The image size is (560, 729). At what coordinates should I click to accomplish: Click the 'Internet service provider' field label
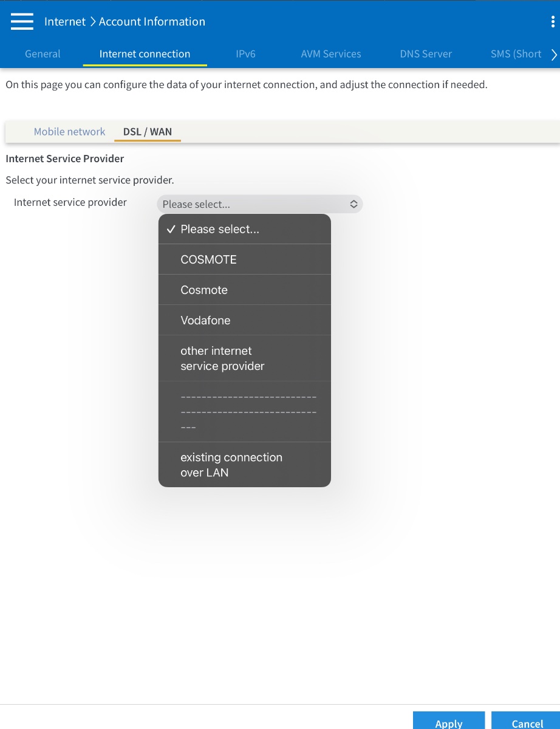pyautogui.click(x=70, y=202)
